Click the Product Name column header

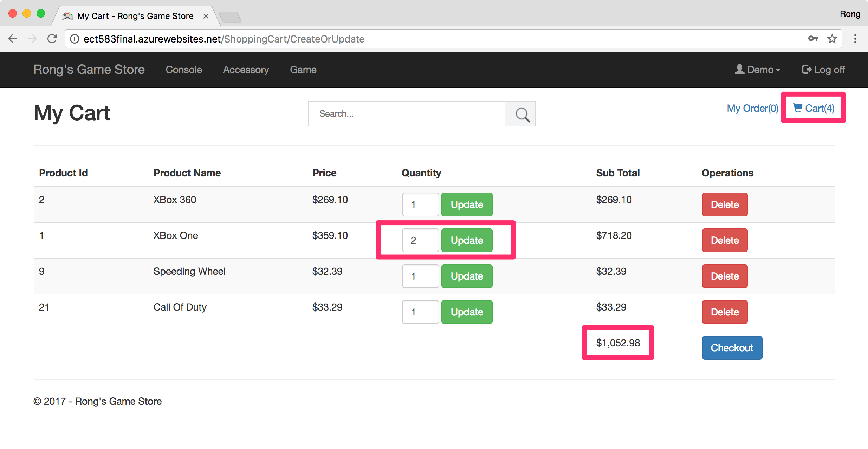pyautogui.click(x=187, y=173)
